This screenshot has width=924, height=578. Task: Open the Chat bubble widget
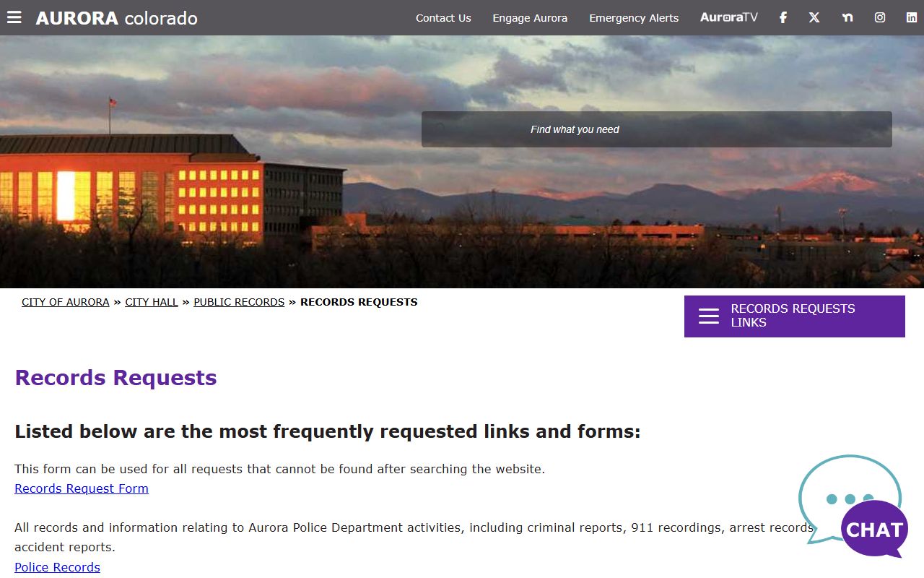point(853,506)
